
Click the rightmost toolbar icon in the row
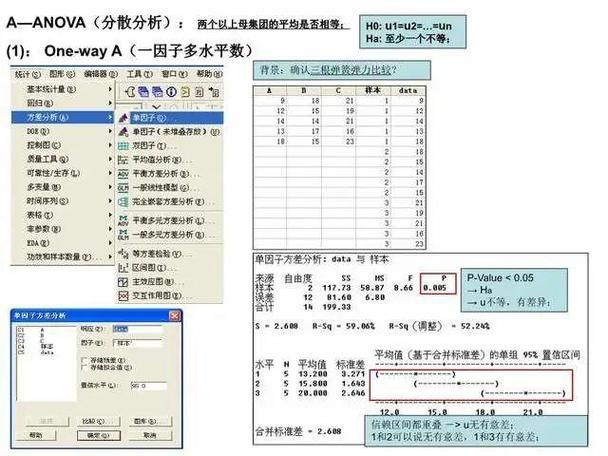click(x=214, y=92)
